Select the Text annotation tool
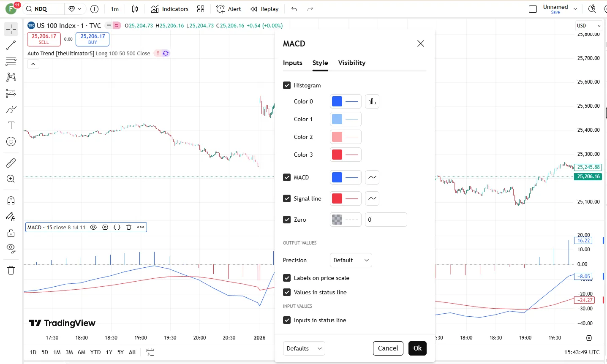The width and height of the screenshot is (607, 364). [x=11, y=125]
